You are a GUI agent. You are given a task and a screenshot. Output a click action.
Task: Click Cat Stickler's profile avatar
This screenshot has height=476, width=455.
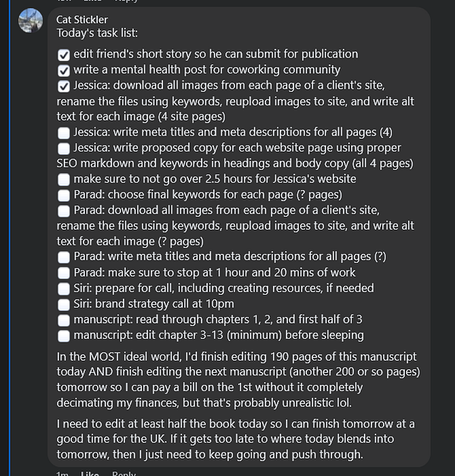coord(30,21)
